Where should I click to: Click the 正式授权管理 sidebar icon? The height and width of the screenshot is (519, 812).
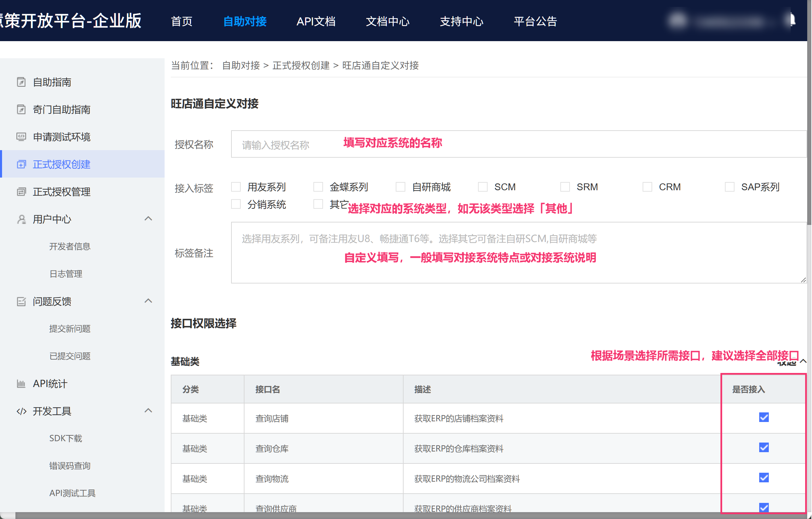[21, 192]
